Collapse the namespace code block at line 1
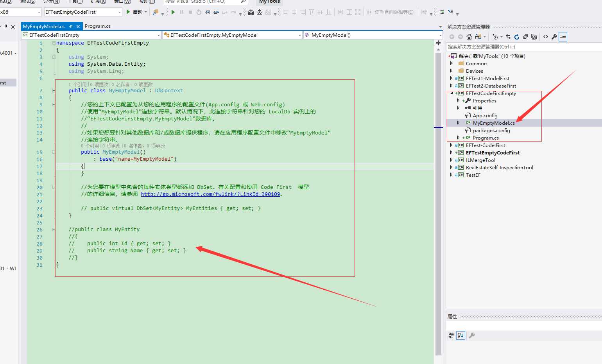602x364 pixels. [x=54, y=43]
